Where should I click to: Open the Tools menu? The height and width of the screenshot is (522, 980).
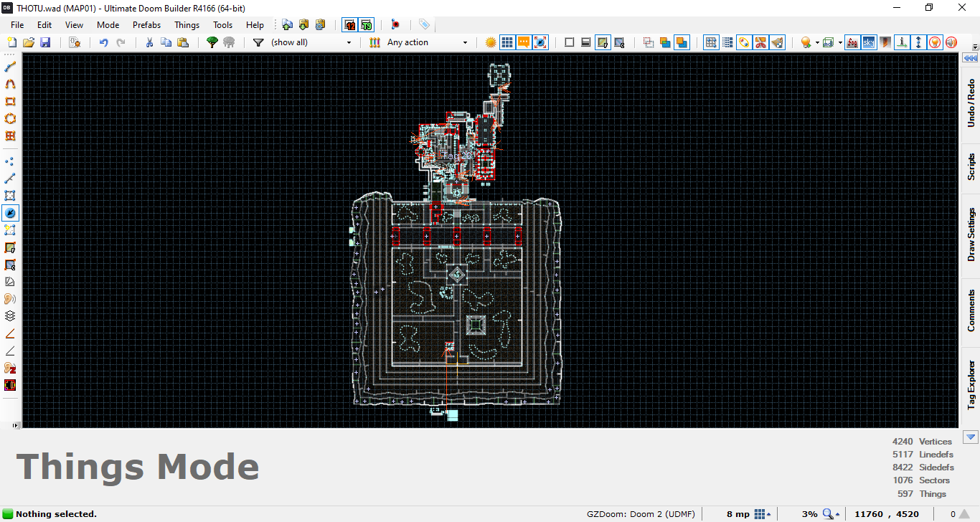[223, 24]
